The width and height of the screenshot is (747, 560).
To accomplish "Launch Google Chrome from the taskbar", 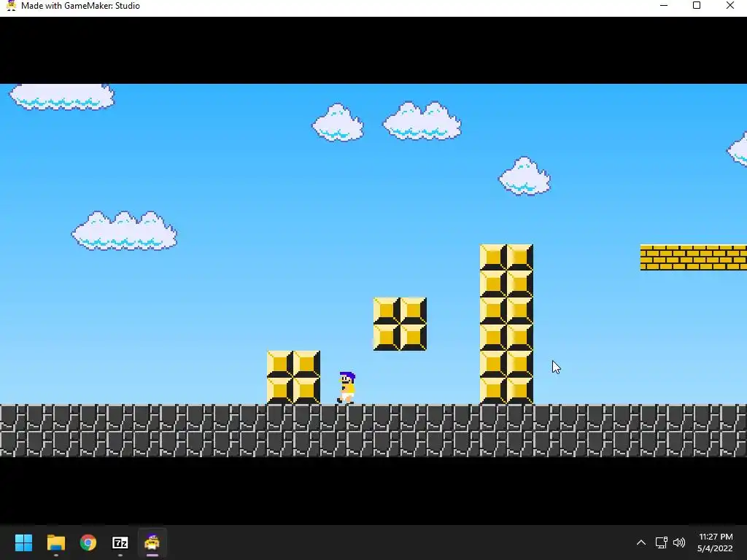I will [88, 542].
